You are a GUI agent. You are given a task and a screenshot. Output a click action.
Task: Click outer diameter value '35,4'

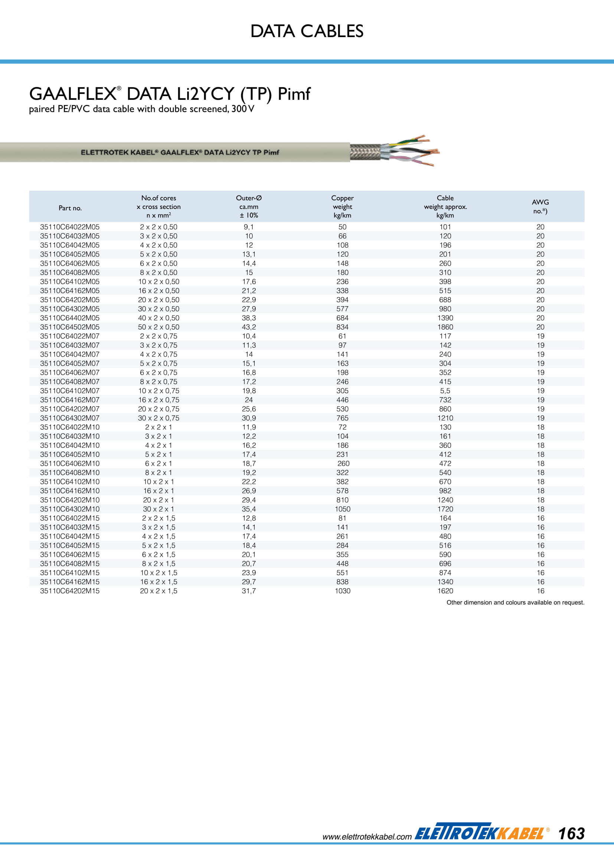point(249,509)
